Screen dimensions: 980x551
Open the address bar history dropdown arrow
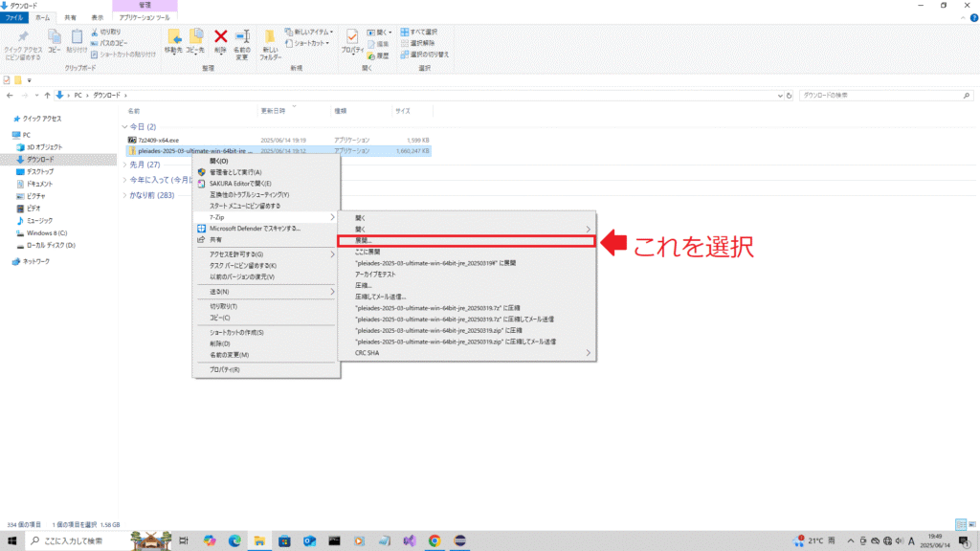(x=780, y=96)
